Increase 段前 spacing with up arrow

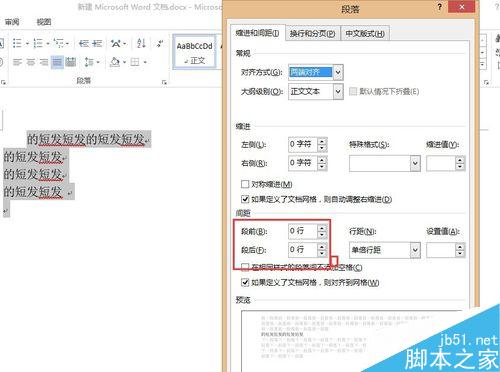322,228
